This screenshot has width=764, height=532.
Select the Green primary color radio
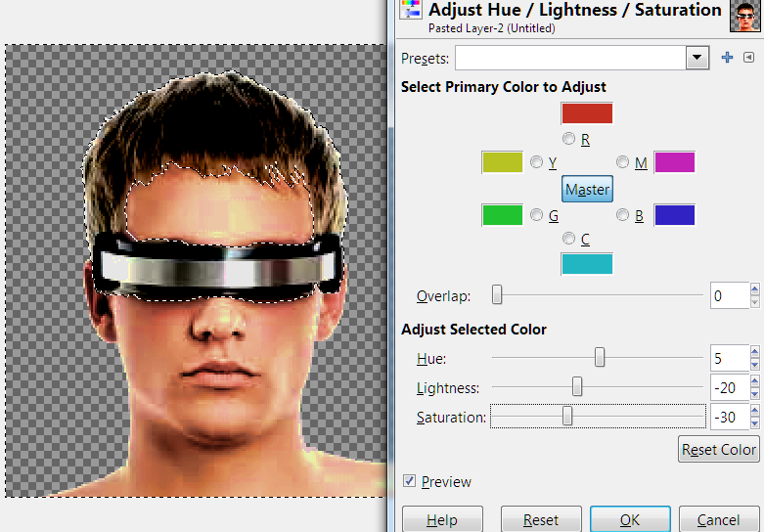tap(536, 214)
